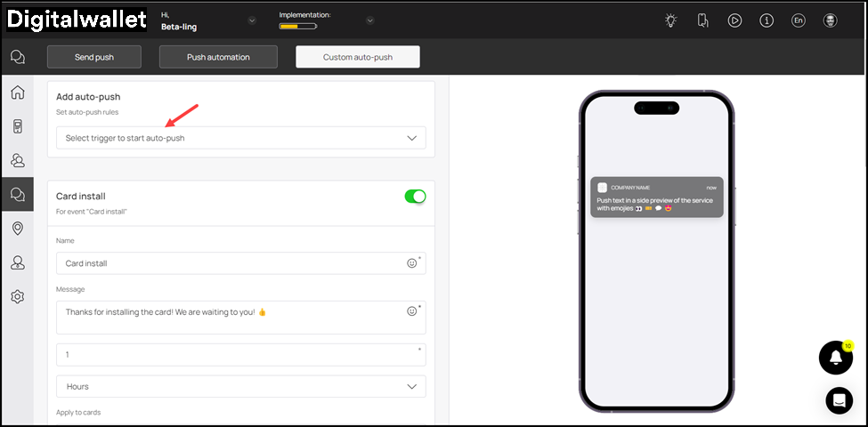Open the notification bell with badge
The height and width of the screenshot is (427, 868).
coord(835,358)
